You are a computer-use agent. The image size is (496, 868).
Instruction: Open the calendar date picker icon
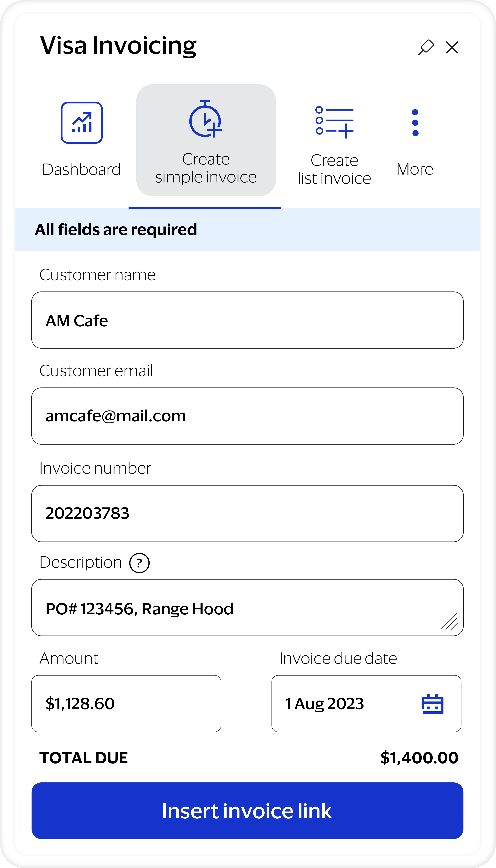pyautogui.click(x=432, y=704)
